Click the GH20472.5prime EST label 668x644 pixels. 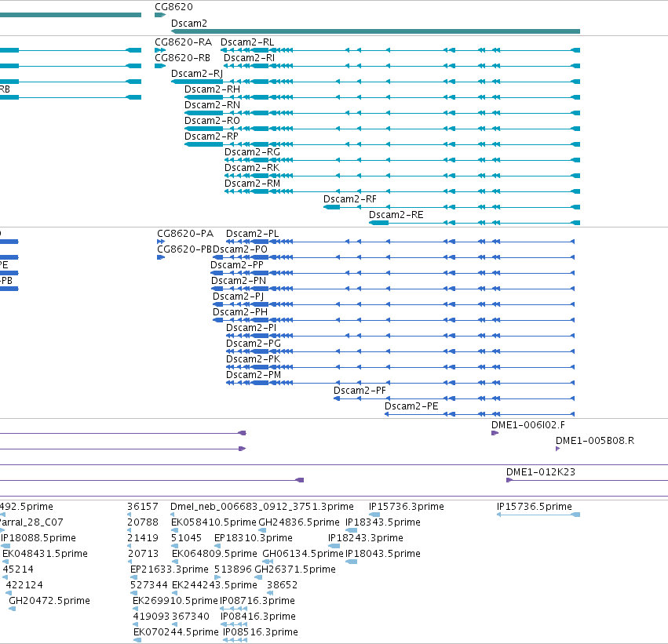point(49,602)
